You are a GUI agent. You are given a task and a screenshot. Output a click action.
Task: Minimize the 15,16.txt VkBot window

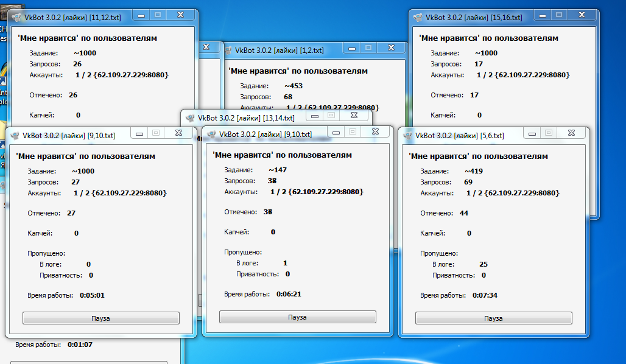tap(542, 15)
